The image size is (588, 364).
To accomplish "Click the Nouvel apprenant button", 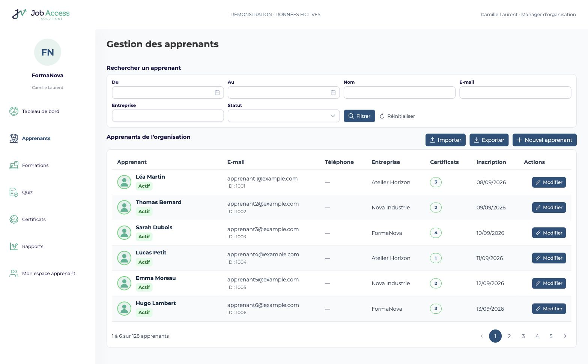I will coord(544,140).
